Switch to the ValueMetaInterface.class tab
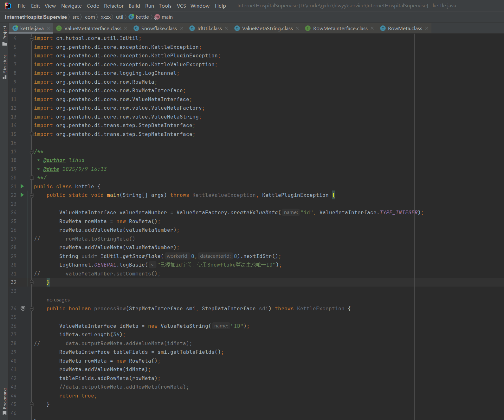This screenshot has width=504, height=420. coord(93,28)
